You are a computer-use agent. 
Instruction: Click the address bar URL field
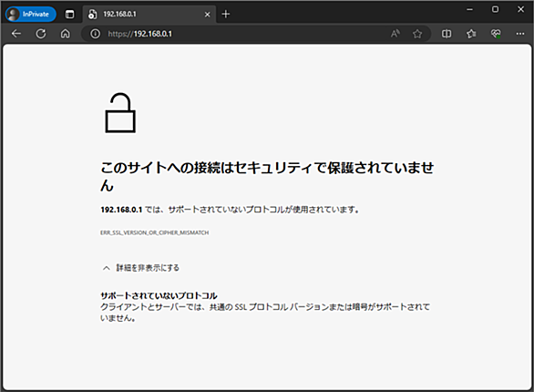[245, 34]
